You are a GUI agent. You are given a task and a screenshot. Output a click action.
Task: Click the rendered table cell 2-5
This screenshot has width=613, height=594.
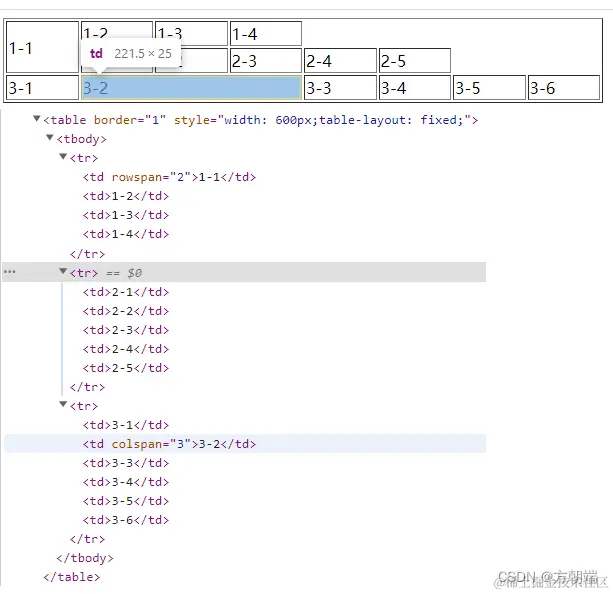[415, 61]
